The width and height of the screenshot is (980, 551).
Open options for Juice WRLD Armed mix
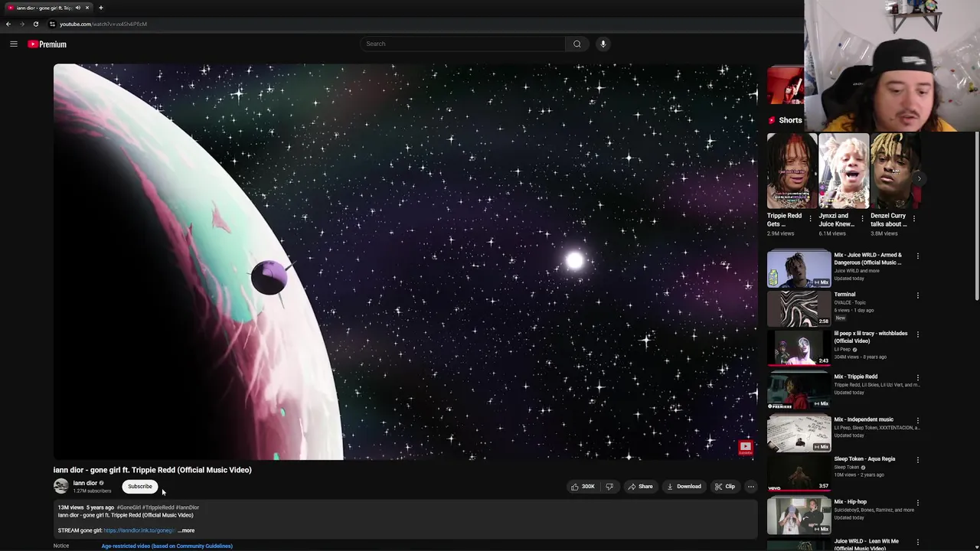tap(917, 256)
